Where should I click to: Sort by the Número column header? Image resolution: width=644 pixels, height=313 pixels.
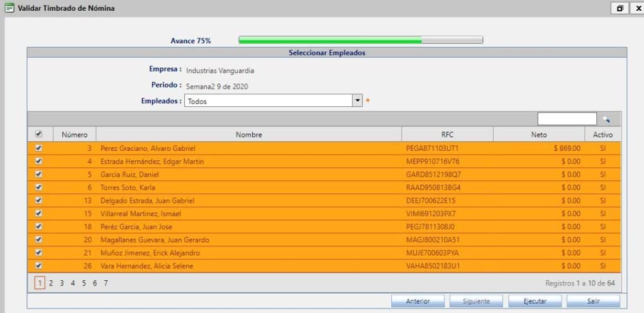pos(74,135)
